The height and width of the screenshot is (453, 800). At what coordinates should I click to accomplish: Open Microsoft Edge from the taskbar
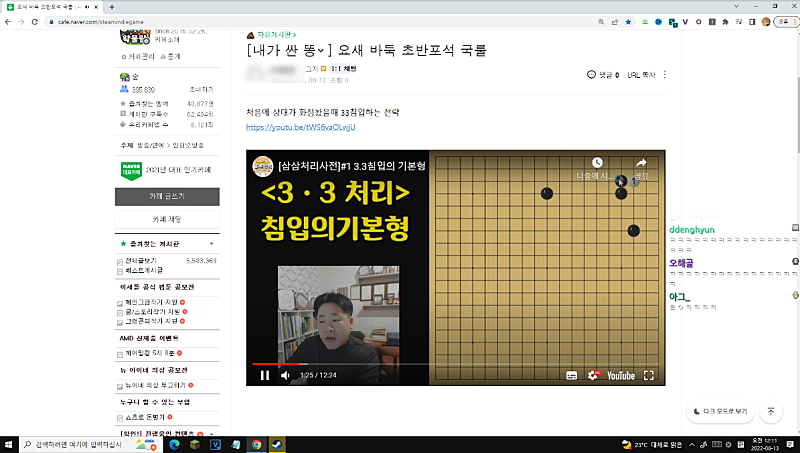point(174,444)
